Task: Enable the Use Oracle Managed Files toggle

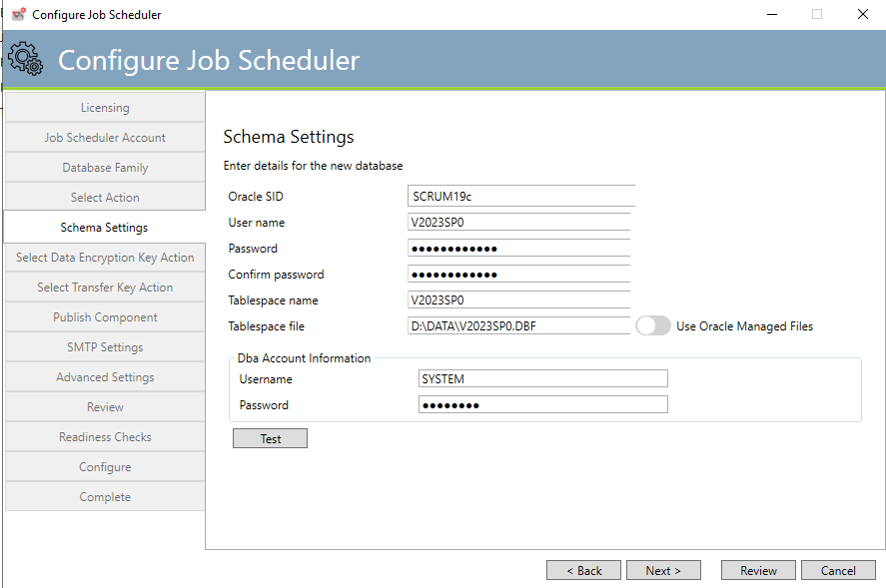Action: pos(653,325)
